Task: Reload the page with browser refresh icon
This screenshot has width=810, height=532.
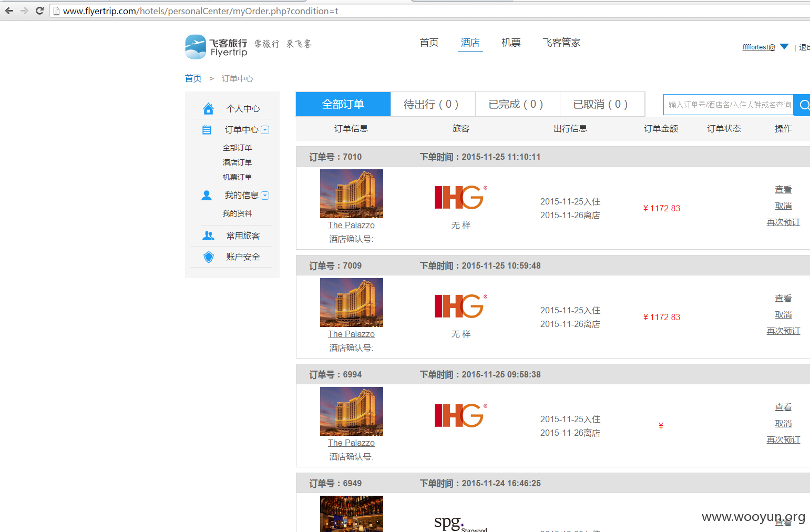Action: (39, 11)
